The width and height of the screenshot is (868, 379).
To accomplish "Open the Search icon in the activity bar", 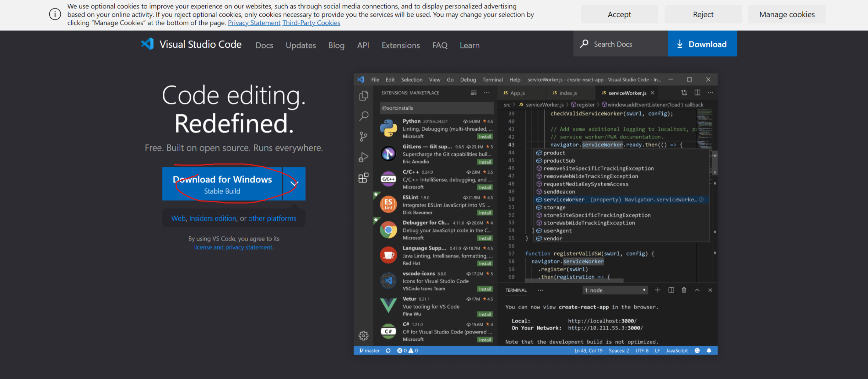I will tap(364, 116).
